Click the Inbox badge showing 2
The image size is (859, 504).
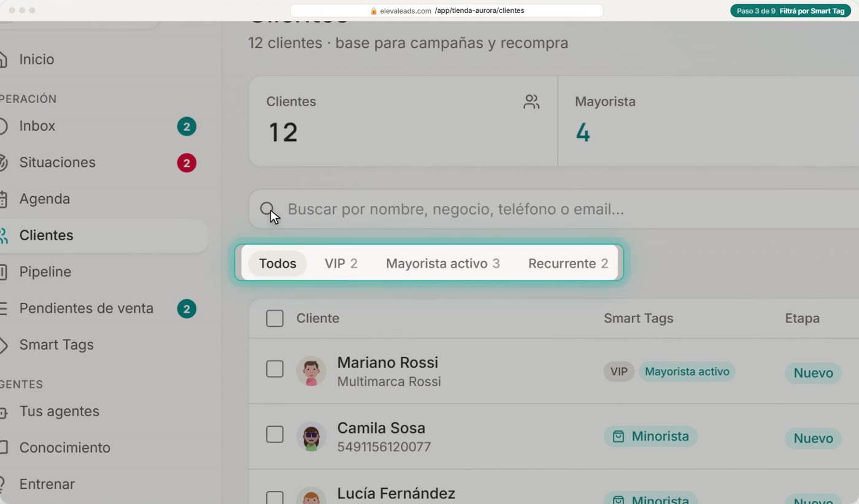click(187, 127)
